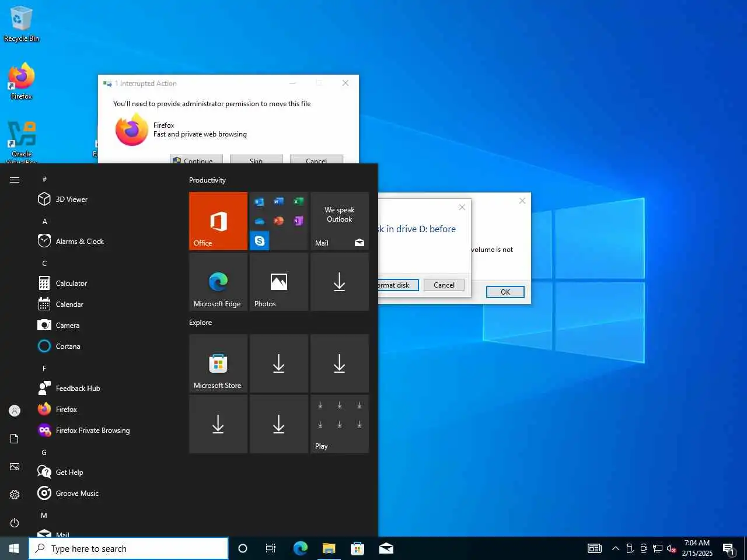Screen dimensions: 747x560
Task: Open Mail from the taskbar
Action: coord(386,548)
